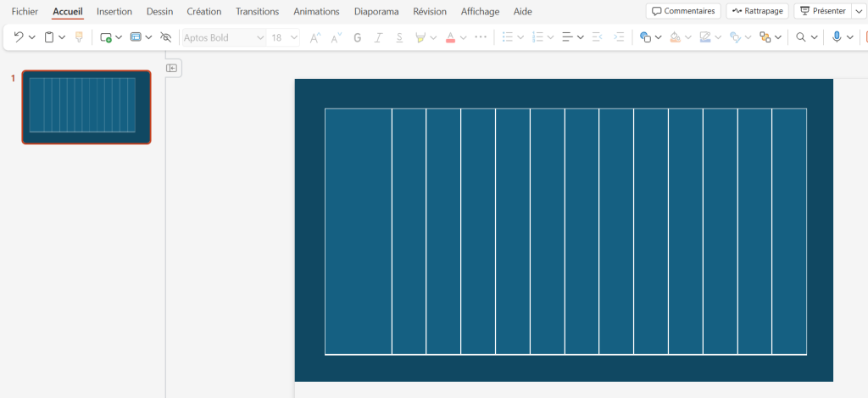
Task: Click the slide Layout icon
Action: tap(136, 37)
